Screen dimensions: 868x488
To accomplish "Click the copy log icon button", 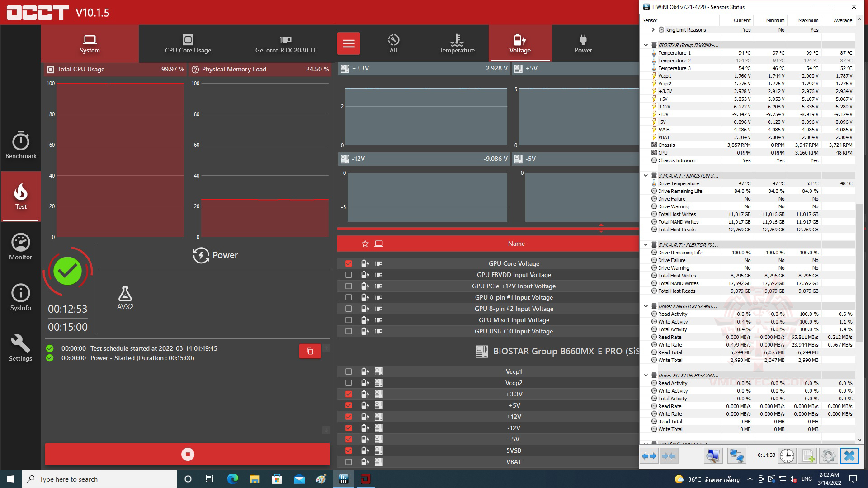I will click(310, 351).
